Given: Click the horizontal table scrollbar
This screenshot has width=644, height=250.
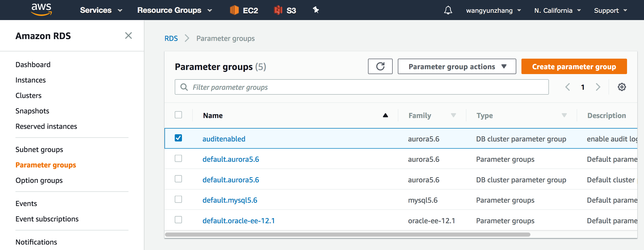Looking at the screenshot, I should (x=348, y=235).
